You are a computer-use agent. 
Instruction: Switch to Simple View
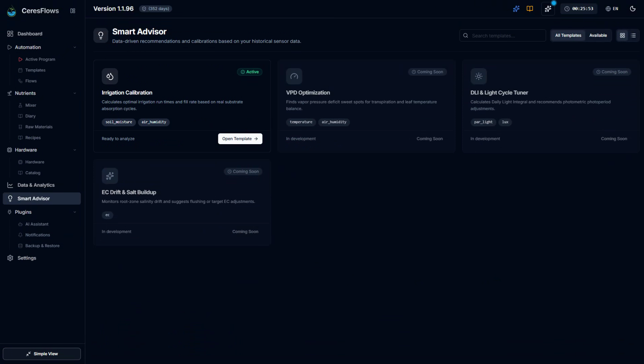(x=42, y=354)
